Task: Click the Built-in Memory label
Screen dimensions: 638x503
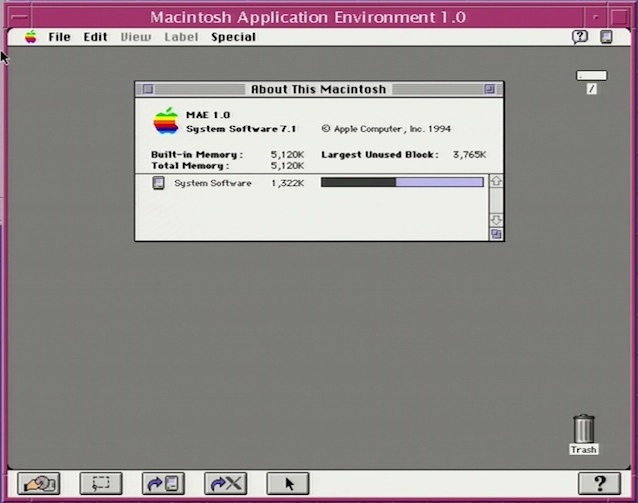Action: [x=197, y=155]
